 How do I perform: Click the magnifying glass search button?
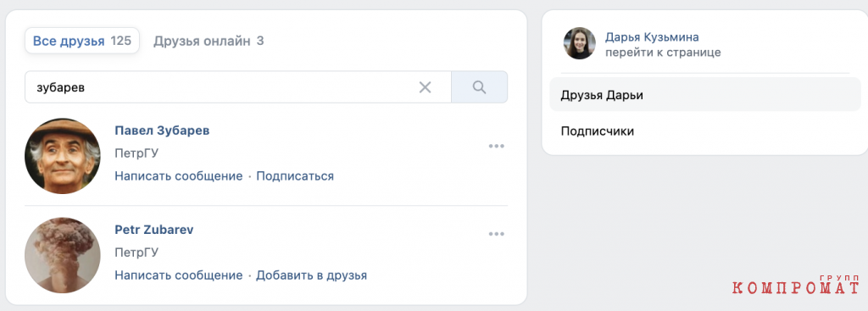[480, 87]
